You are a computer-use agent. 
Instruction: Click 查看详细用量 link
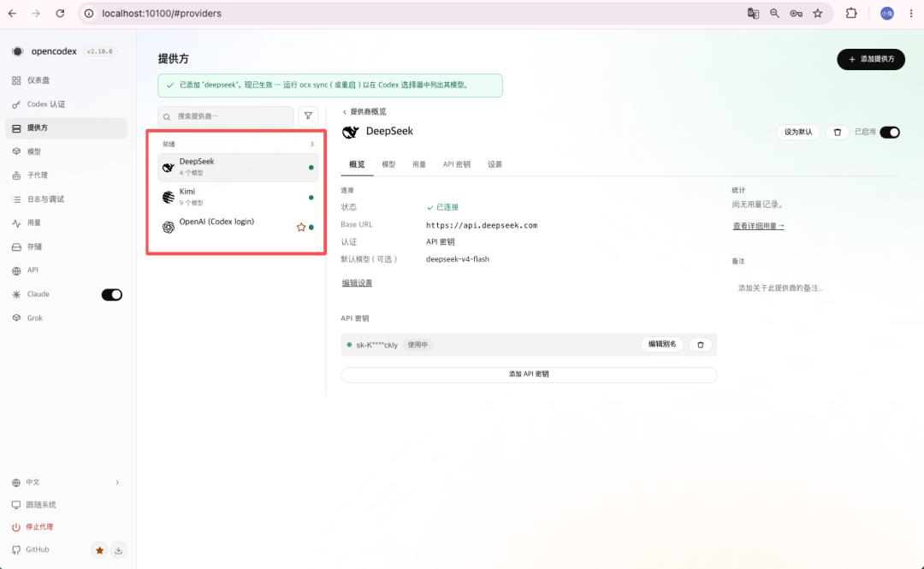pyautogui.click(x=758, y=226)
